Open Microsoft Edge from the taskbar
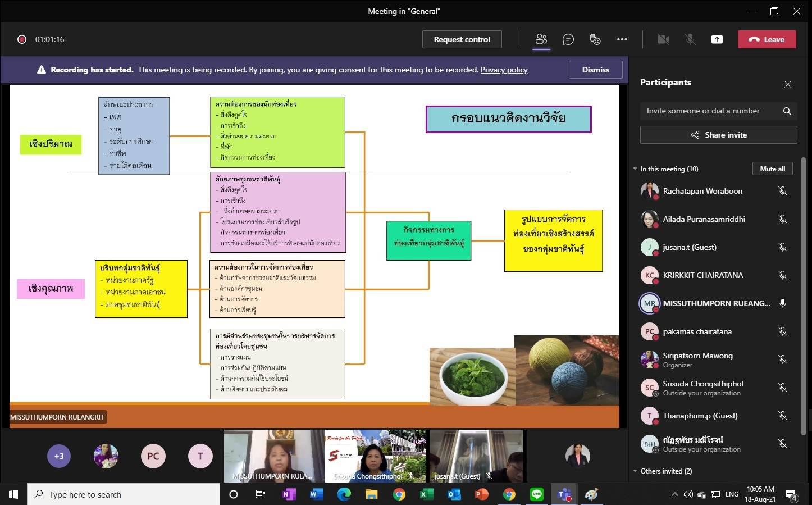 [344, 494]
